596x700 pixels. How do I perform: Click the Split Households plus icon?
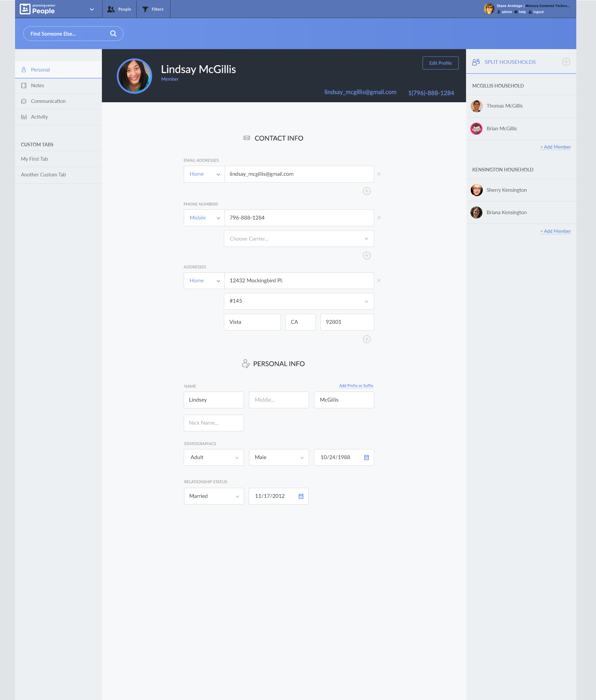566,62
